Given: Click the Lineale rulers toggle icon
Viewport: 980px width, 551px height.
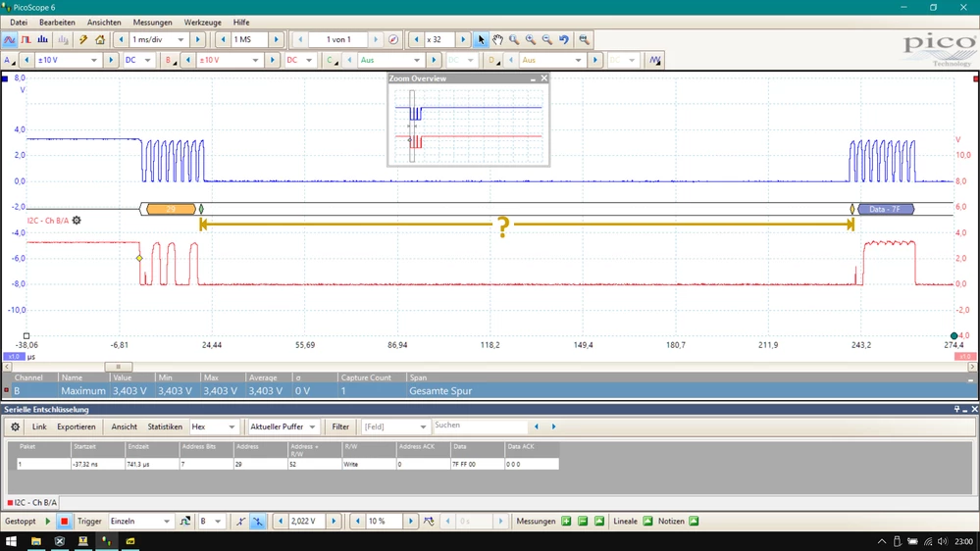Looking at the screenshot, I should (x=647, y=521).
